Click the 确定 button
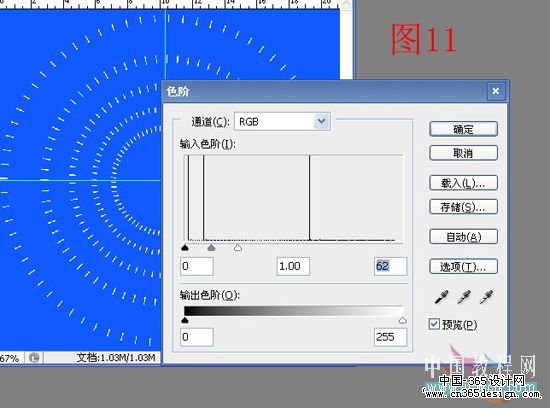Image resolution: width=550 pixels, height=408 pixels. (463, 129)
